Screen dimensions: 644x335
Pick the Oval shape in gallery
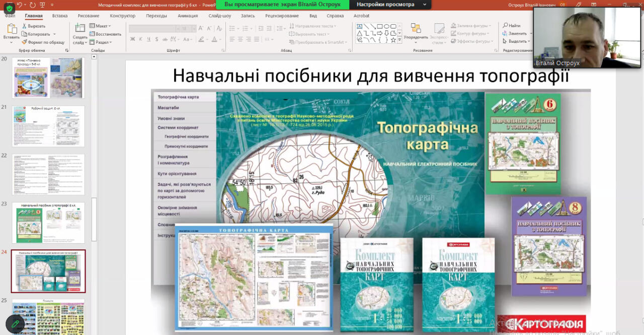386,26
